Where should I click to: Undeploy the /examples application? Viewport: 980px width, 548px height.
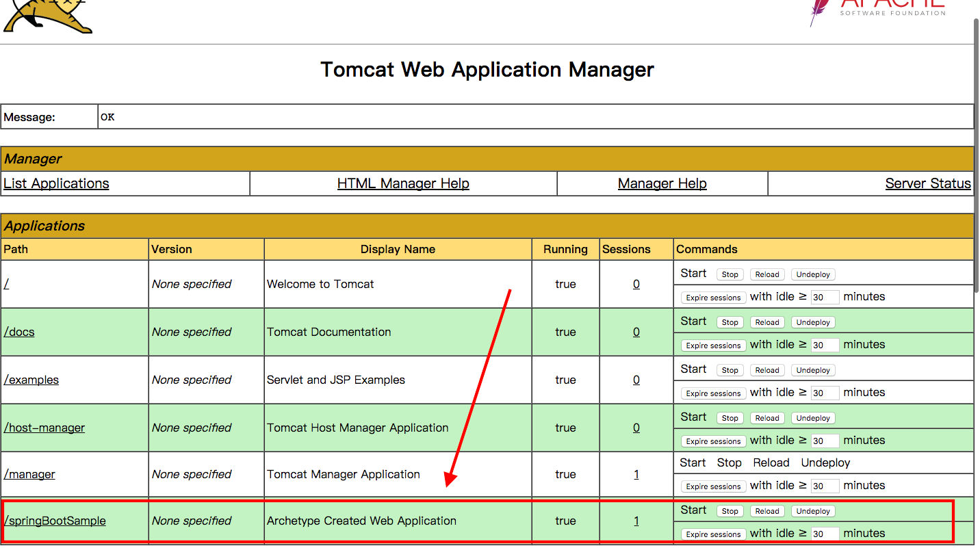coord(813,370)
